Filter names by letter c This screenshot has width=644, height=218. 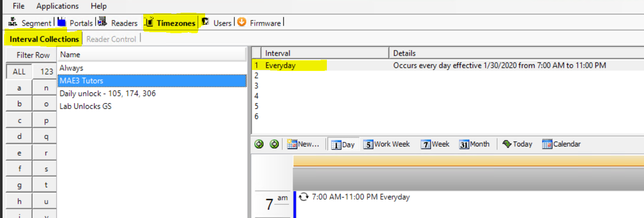pos(19,120)
